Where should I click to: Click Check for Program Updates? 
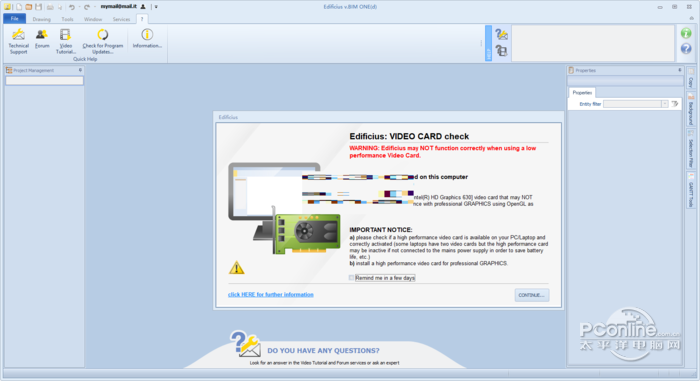click(x=103, y=41)
